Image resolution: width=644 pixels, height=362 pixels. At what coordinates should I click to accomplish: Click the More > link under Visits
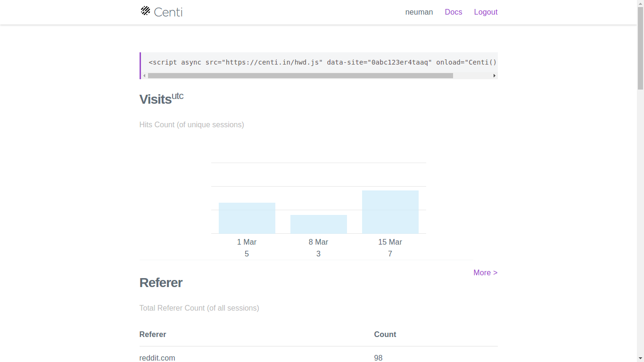point(485,273)
